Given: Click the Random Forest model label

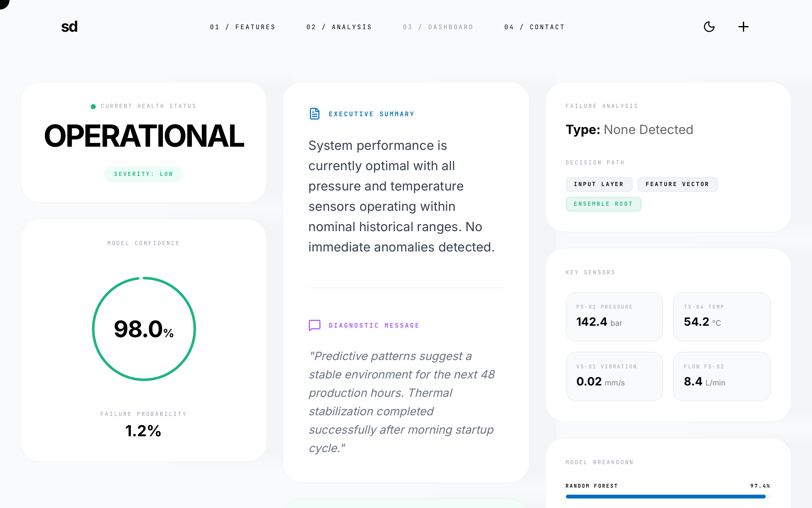Looking at the screenshot, I should click(592, 486).
